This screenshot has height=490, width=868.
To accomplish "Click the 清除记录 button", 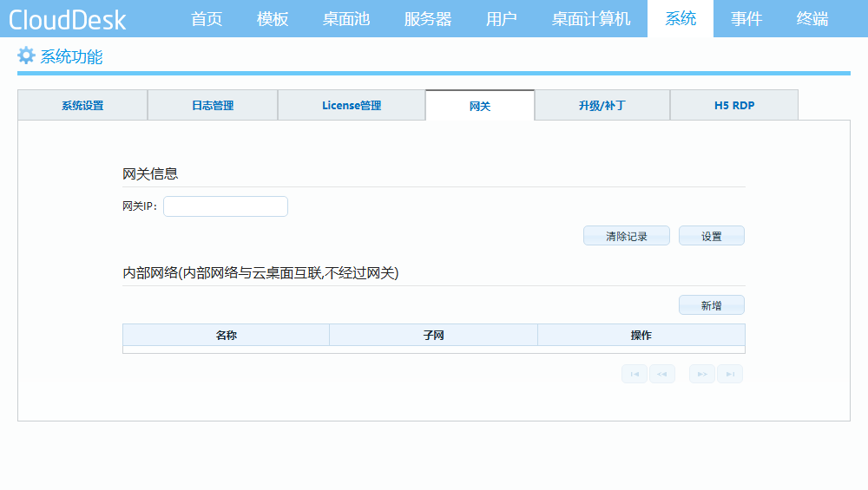I will click(627, 236).
